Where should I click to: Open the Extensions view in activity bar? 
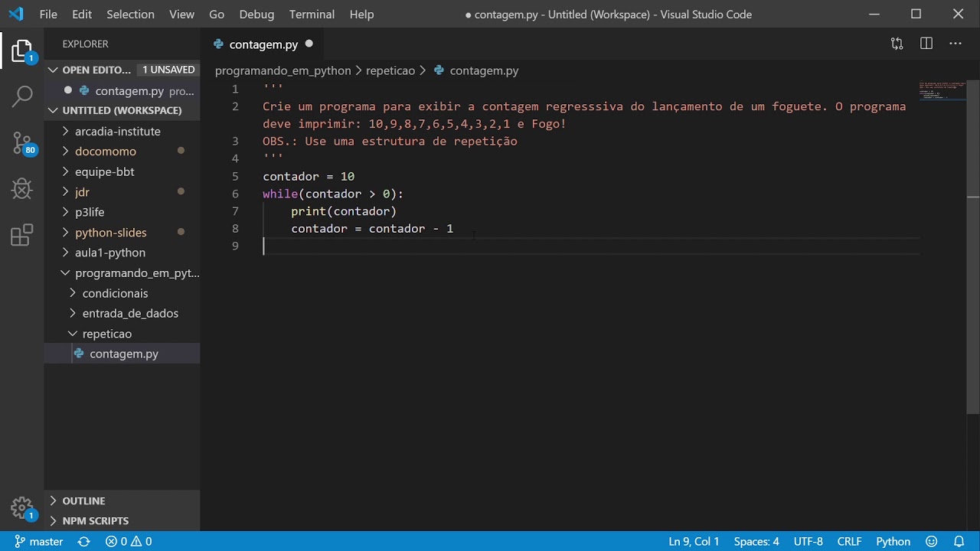pos(21,235)
